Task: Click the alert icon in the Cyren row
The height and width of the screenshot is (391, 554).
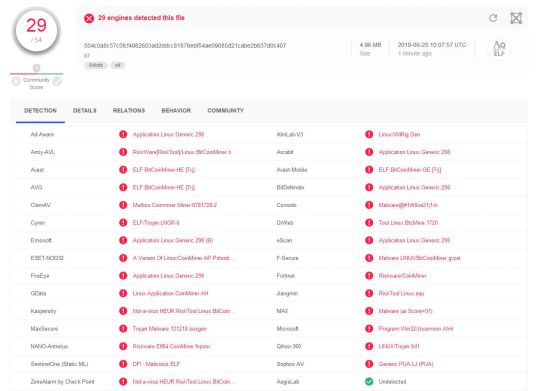Action: click(123, 223)
